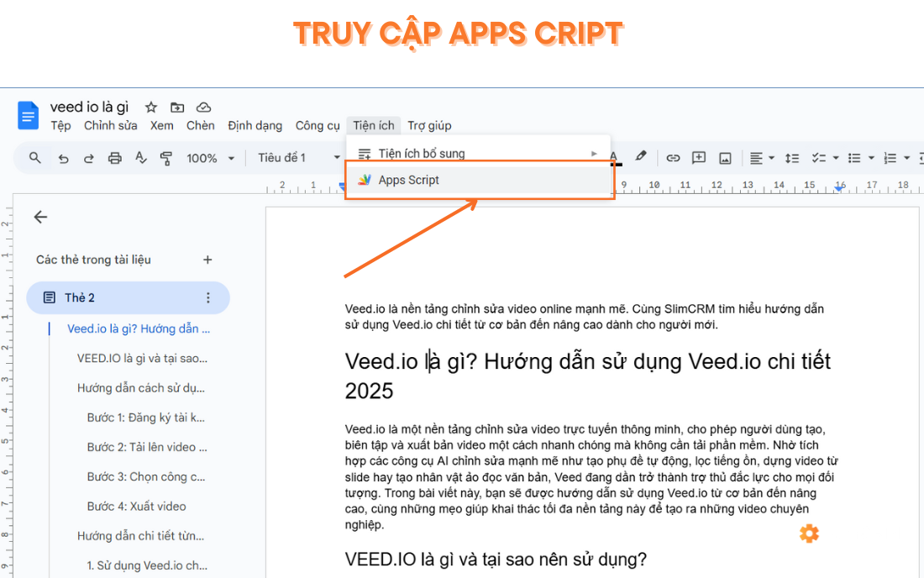Select the Thẻ 2 document tab
The width and height of the screenshot is (924, 578).
(128, 297)
